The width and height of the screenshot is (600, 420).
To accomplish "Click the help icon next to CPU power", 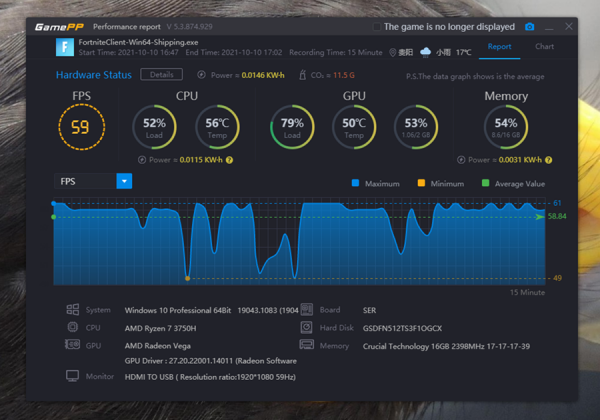I will 229,160.
